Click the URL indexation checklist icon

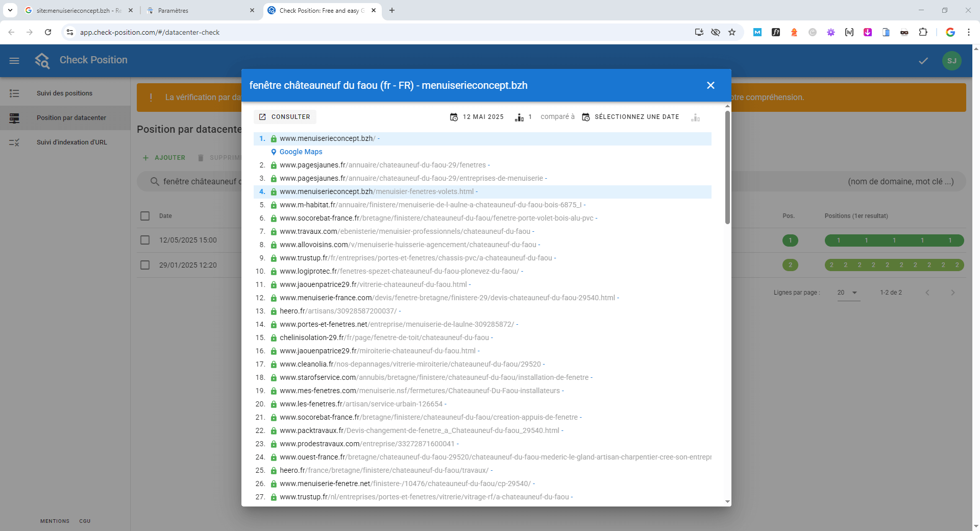(14, 142)
